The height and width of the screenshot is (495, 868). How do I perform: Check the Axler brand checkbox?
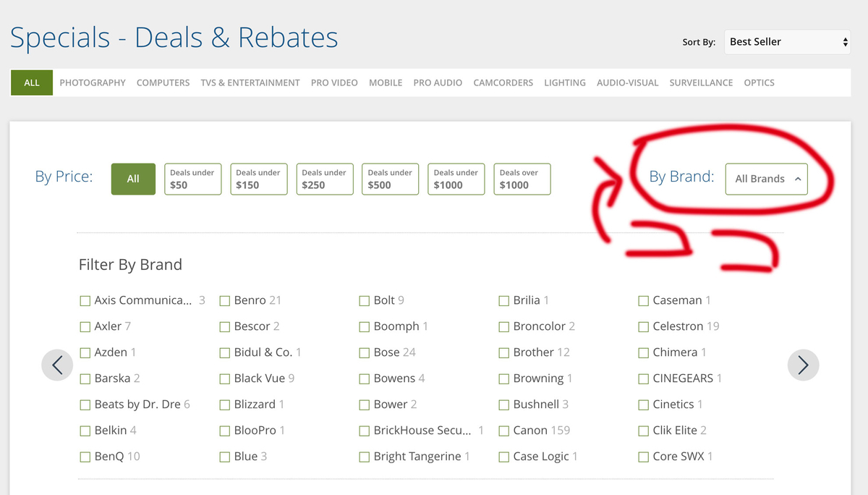click(x=85, y=326)
